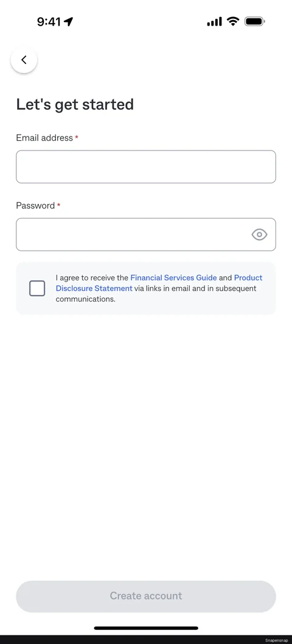This screenshot has width=292, height=644.
Task: Tap the 9:41 clock in status bar
Action: point(49,22)
